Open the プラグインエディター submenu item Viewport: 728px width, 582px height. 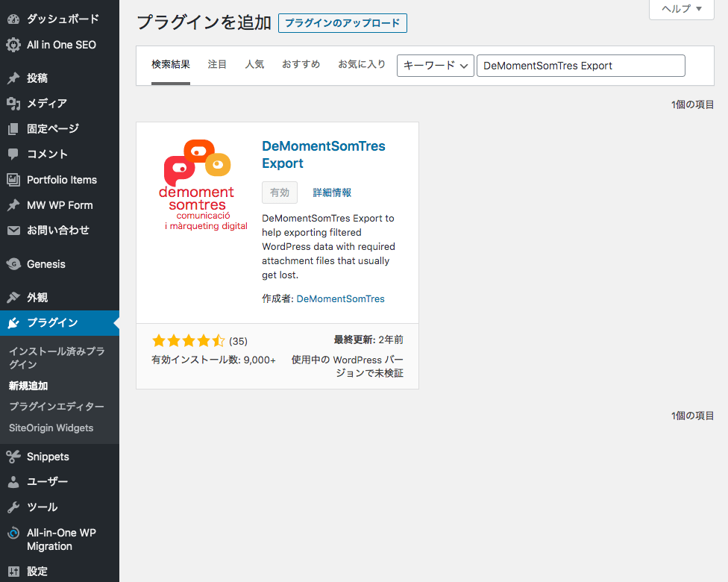(x=57, y=407)
